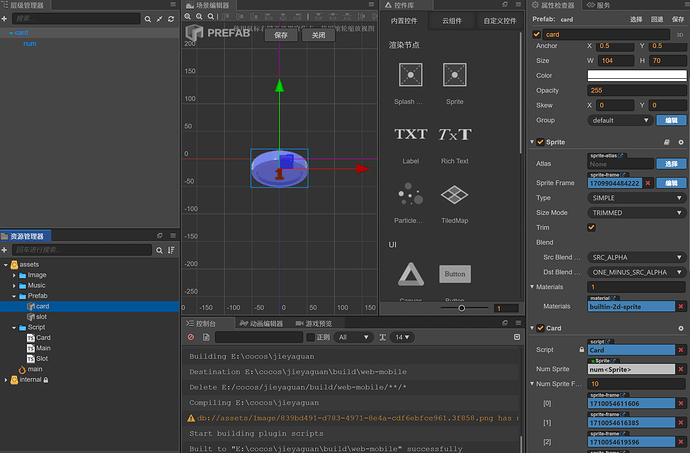Open the console log file
Screen dimensions: 690x453
(206, 337)
